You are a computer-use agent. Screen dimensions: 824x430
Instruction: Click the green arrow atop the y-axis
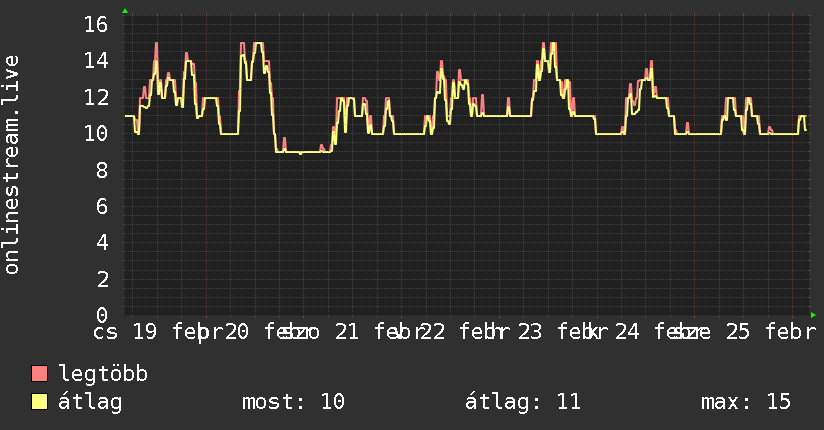click(x=125, y=11)
